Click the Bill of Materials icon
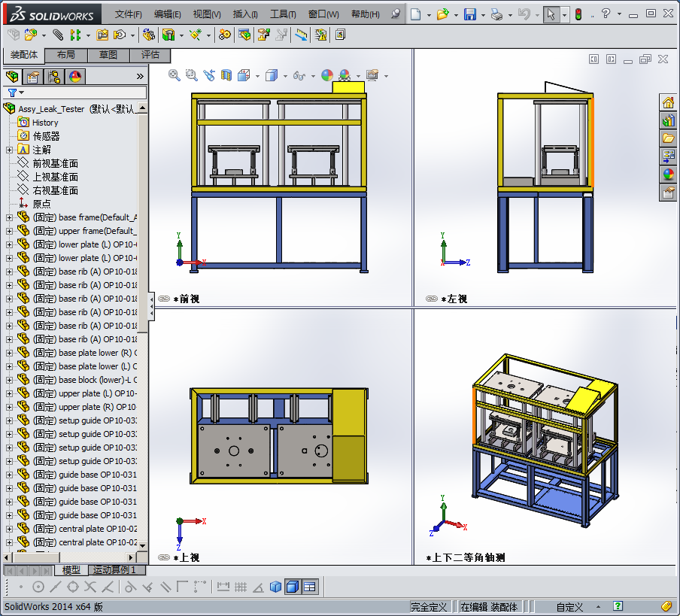This screenshot has height=616, width=680. (x=244, y=35)
